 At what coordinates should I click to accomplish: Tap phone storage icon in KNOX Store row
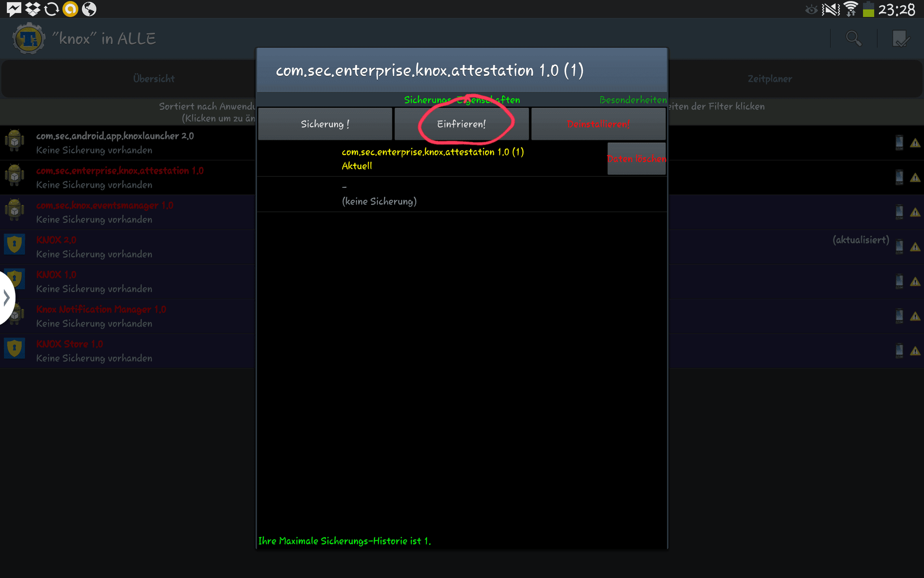click(x=899, y=351)
